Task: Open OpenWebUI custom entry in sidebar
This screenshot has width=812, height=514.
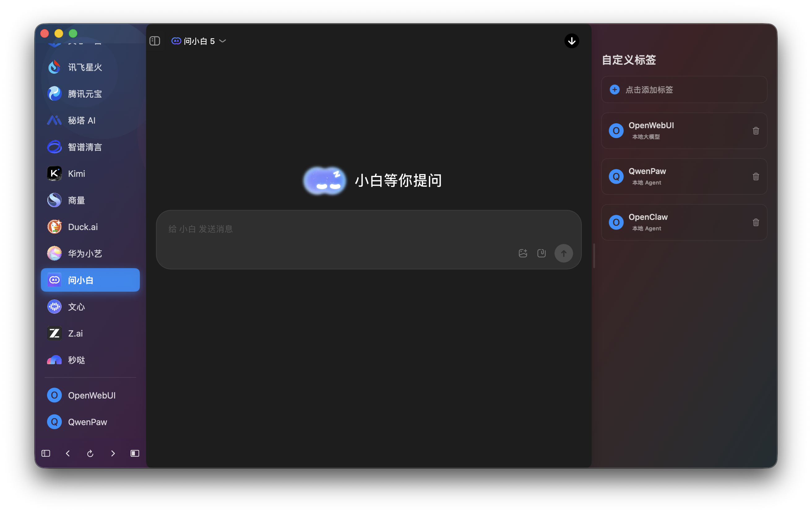Action: [x=90, y=395]
